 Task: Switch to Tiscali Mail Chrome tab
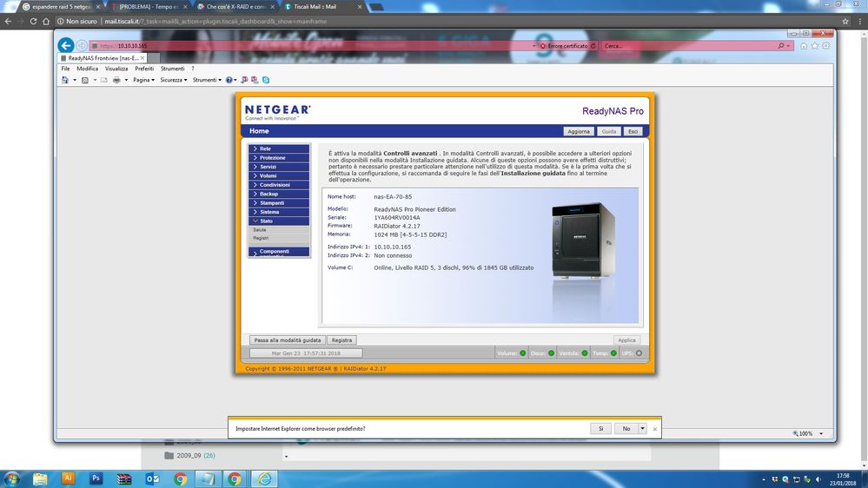tap(322, 7)
